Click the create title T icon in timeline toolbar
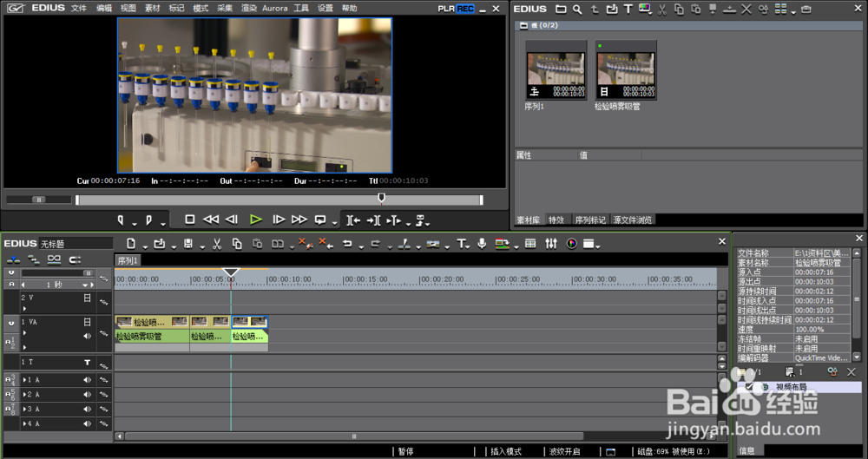 pos(461,244)
